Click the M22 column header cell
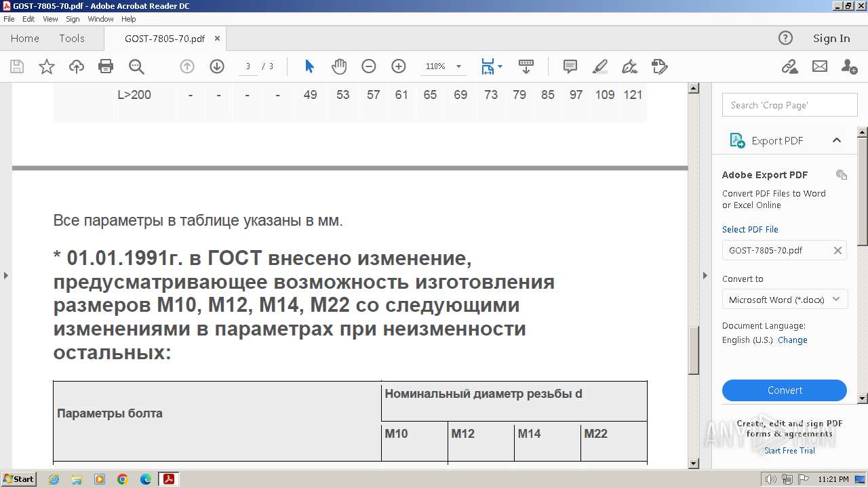 (614, 441)
